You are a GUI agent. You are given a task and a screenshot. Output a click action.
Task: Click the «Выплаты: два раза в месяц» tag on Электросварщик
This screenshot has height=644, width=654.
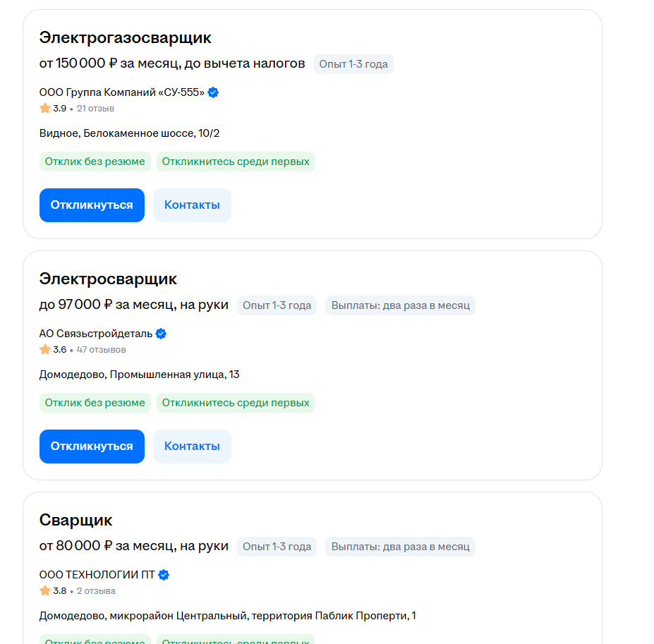[400, 305]
